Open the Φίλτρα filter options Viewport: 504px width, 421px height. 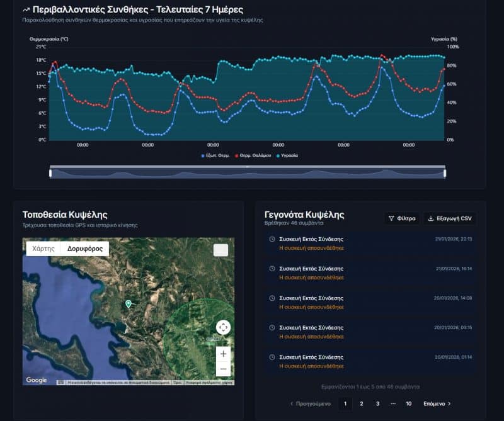[x=401, y=218]
